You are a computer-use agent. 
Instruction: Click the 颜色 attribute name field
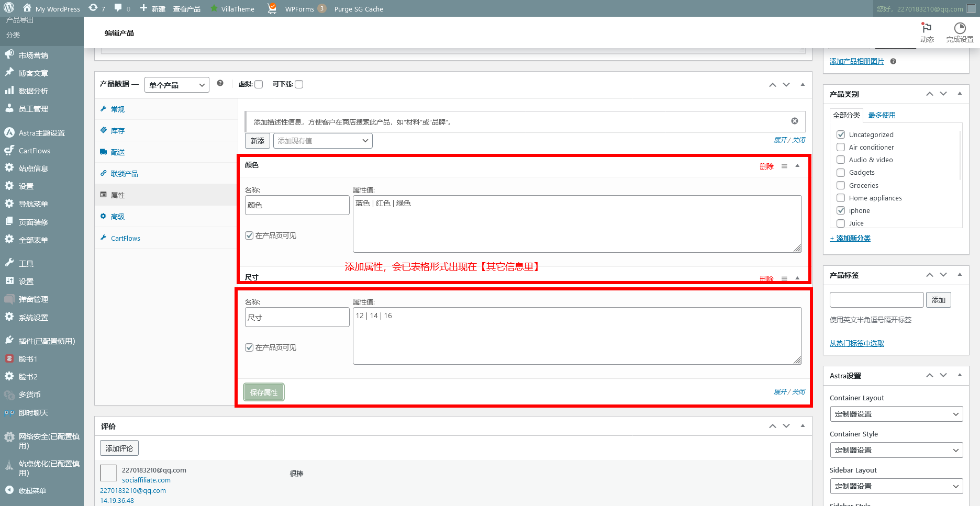[x=297, y=205]
